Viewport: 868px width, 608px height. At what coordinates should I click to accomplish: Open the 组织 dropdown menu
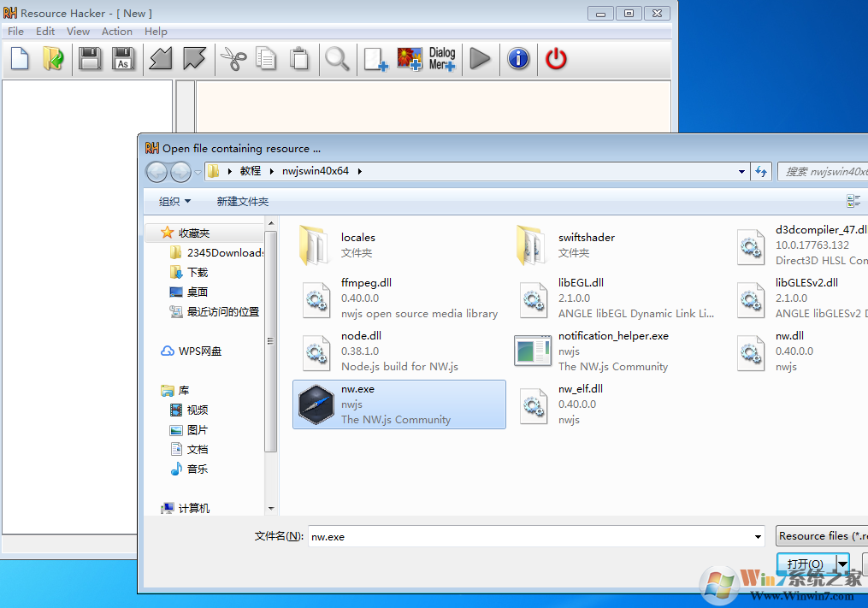tap(173, 200)
